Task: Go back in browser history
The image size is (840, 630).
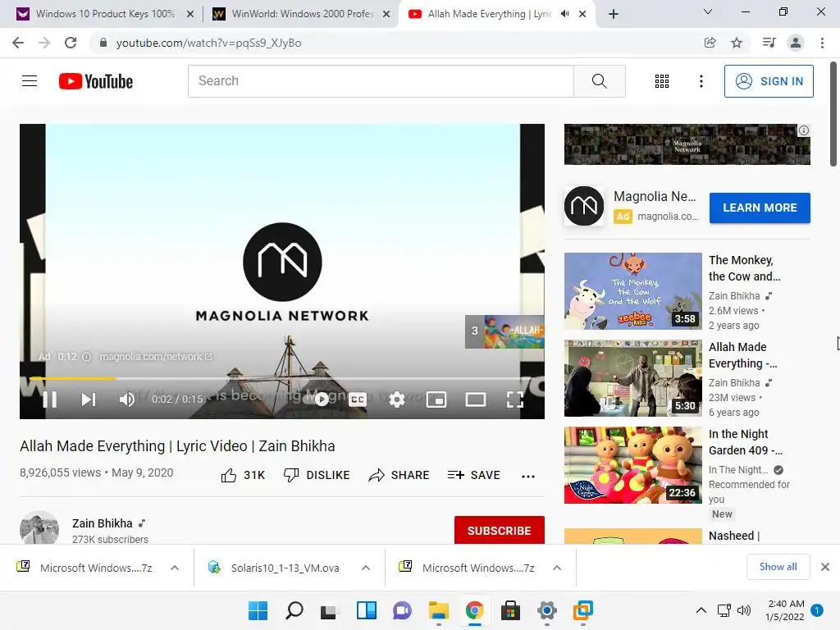Action: 18,43
